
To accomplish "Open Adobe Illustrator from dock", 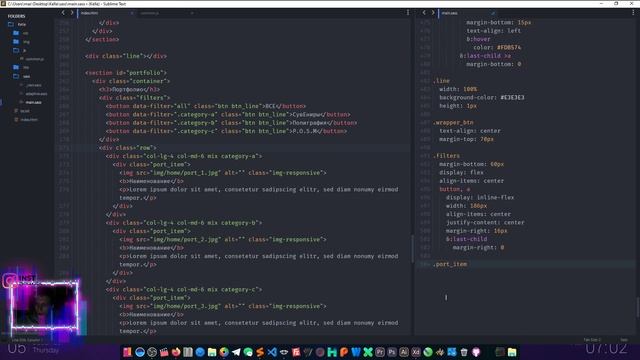I will 404,352.
